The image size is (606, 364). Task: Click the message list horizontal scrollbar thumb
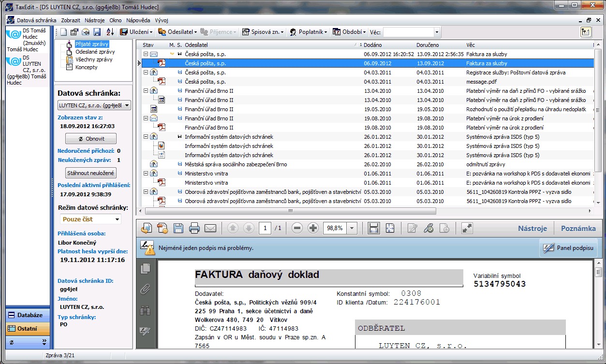[x=290, y=211]
